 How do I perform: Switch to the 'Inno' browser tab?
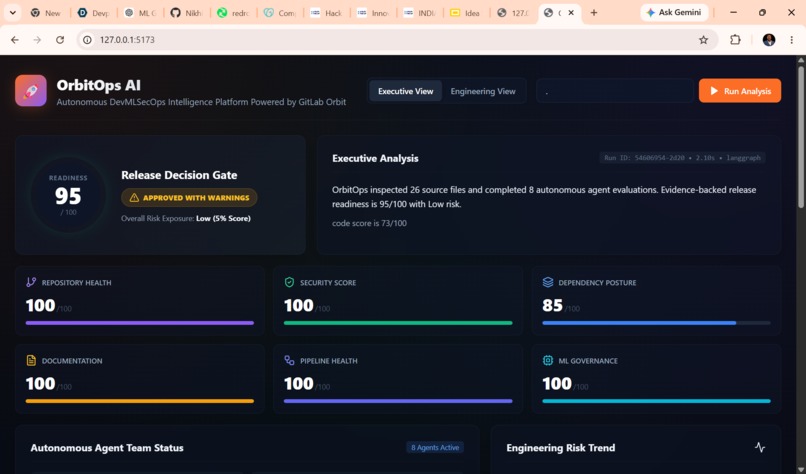tap(373, 13)
